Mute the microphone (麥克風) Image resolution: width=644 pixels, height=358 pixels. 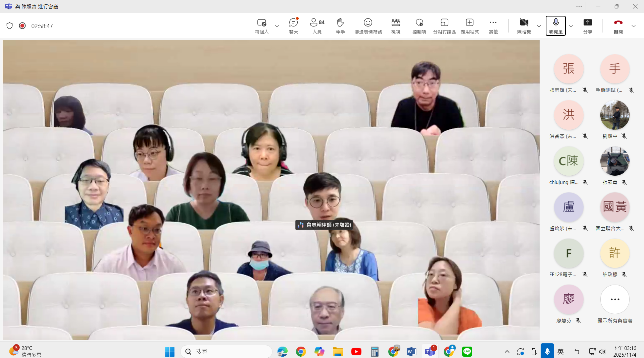click(555, 25)
